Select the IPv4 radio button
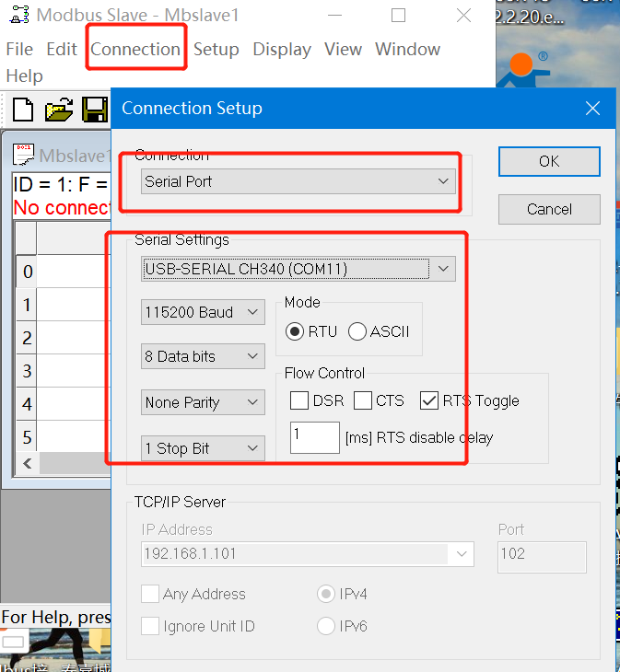 [326, 594]
